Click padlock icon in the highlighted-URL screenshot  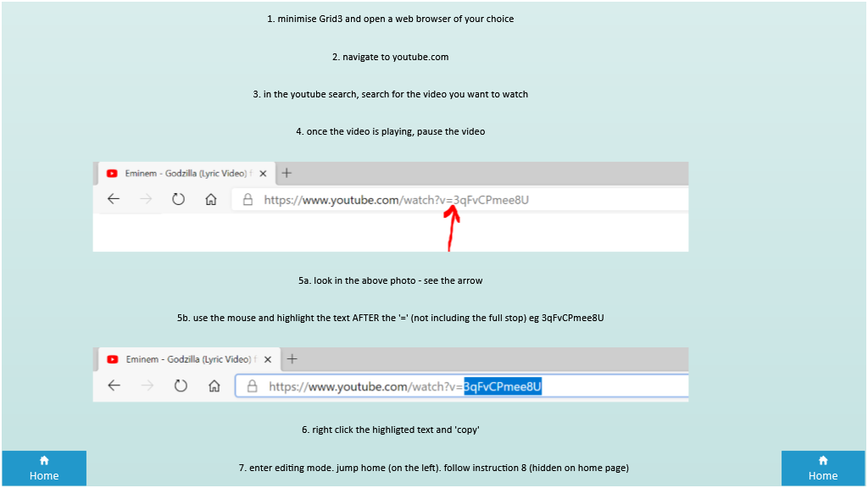tap(252, 386)
